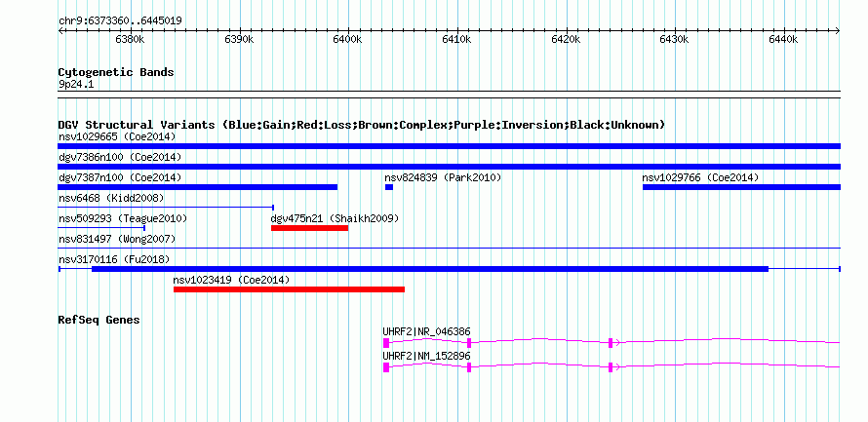This screenshot has width=868, height=422.
Task: Click first exon of UHRF2 NM_152896
Action: click(386, 367)
